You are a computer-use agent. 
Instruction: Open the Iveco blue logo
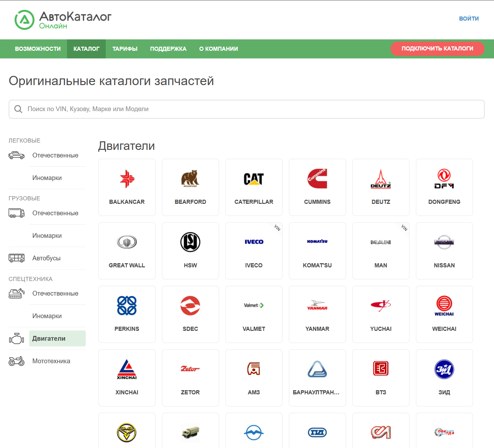click(254, 242)
